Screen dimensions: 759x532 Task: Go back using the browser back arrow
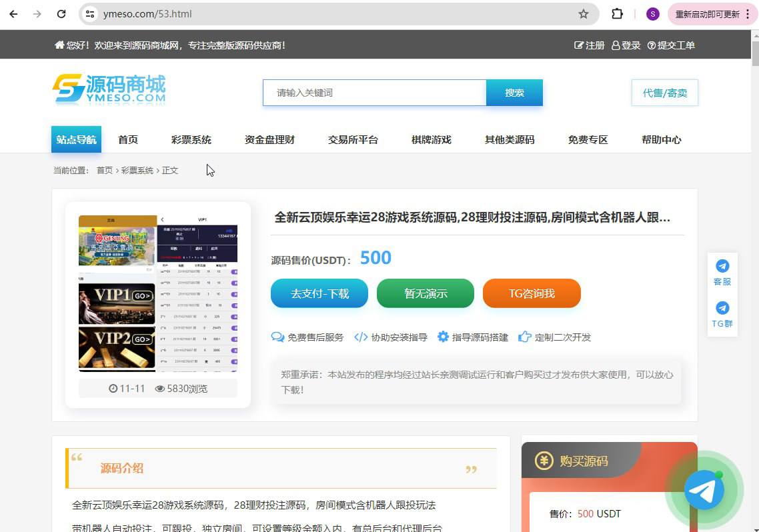(13, 14)
